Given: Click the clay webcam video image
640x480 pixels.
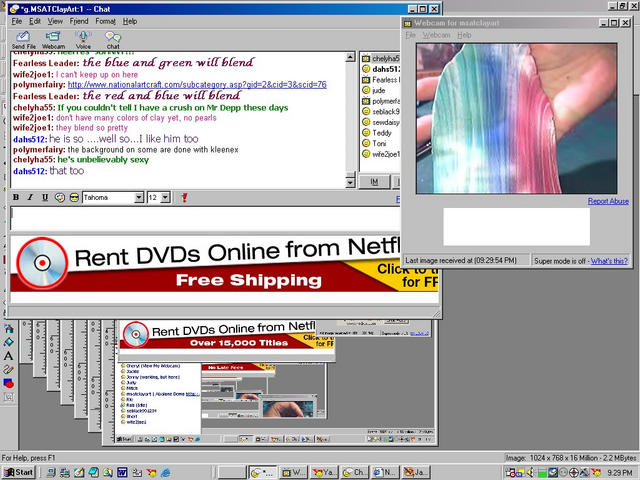Looking at the screenshot, I should pyautogui.click(x=516, y=118).
